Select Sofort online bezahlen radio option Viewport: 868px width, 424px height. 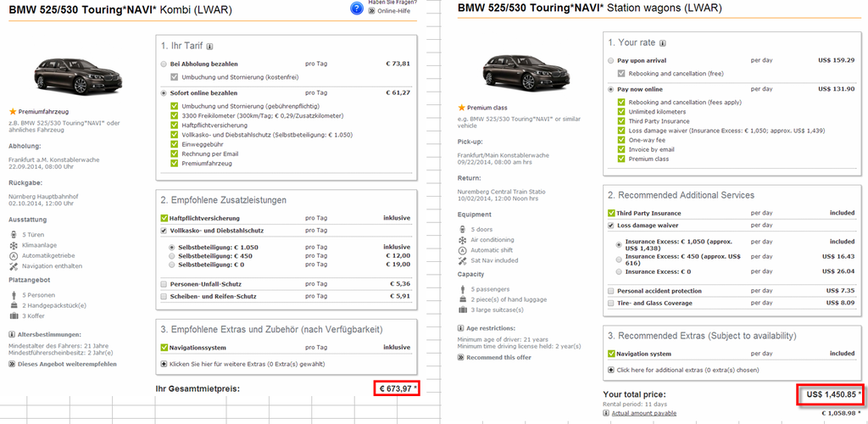coord(164,93)
